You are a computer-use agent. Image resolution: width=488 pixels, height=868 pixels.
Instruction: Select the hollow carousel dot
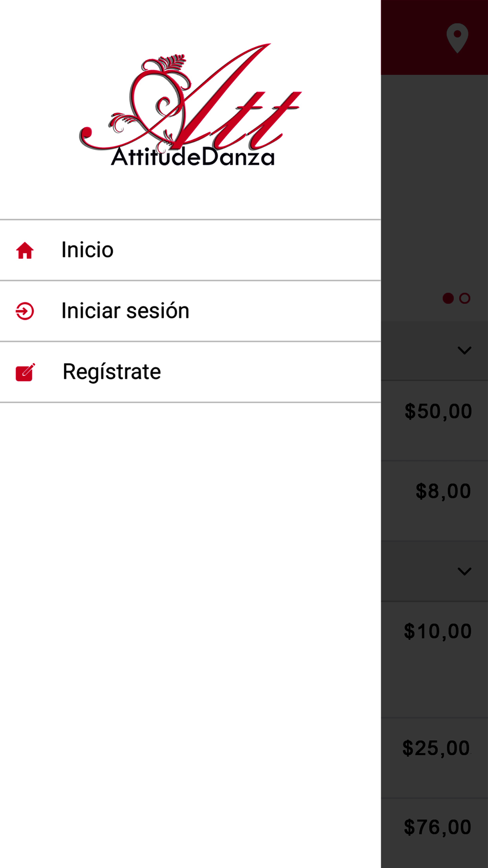(465, 298)
